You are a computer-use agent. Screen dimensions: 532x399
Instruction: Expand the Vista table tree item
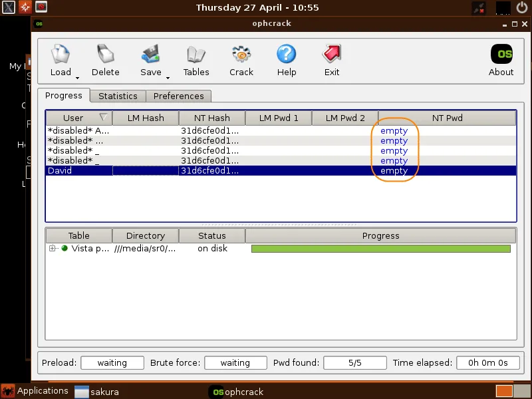[53, 249]
